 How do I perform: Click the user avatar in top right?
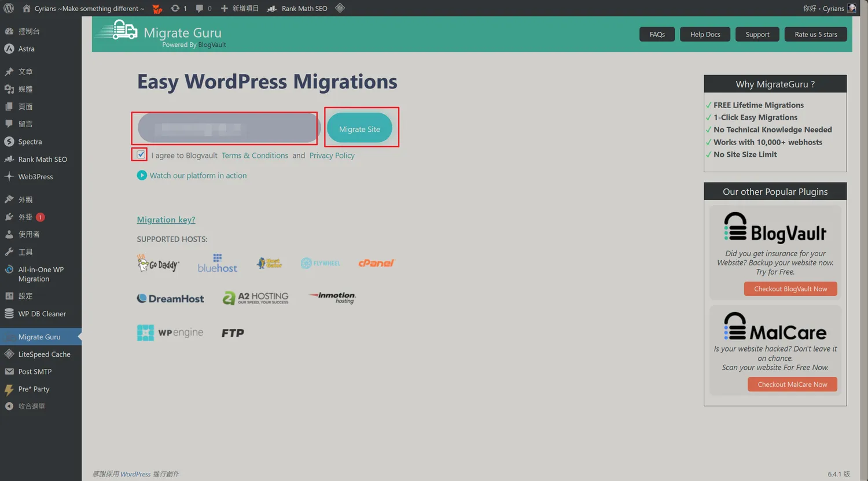click(852, 8)
